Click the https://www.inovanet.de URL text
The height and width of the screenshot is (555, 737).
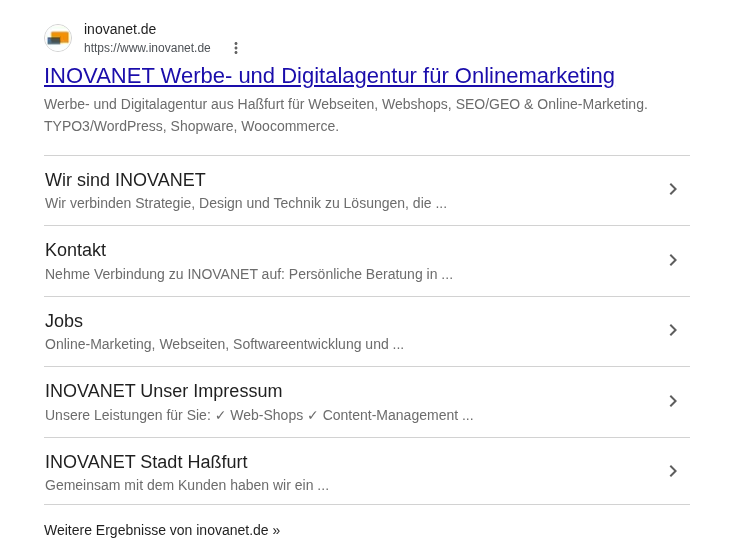click(x=147, y=48)
